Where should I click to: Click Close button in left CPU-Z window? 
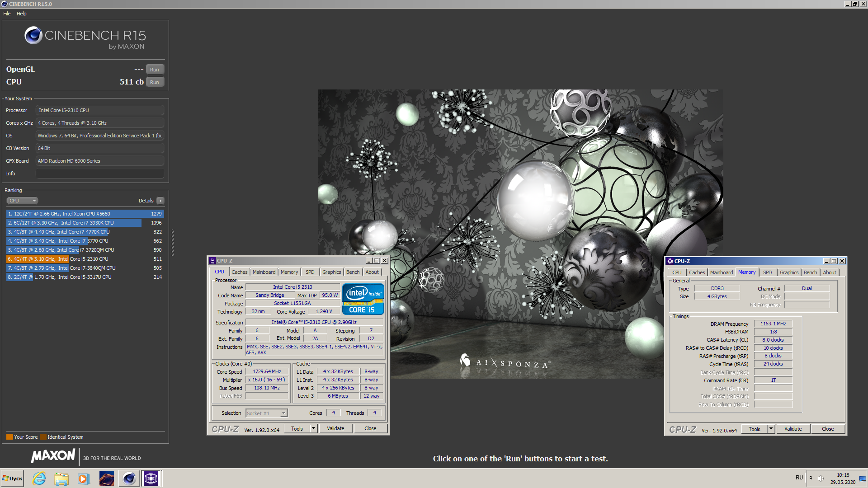(x=370, y=428)
